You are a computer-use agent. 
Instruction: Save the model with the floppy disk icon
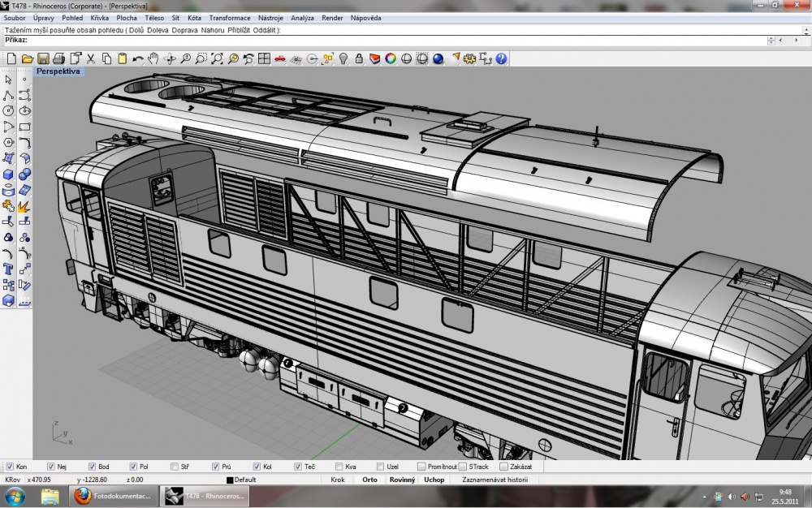(43, 59)
